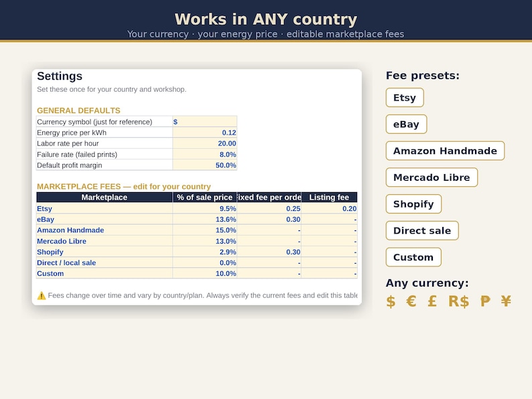This screenshot has width=532, height=399.
Task: Select the Shopify marketplace name cell
Action: (x=105, y=252)
